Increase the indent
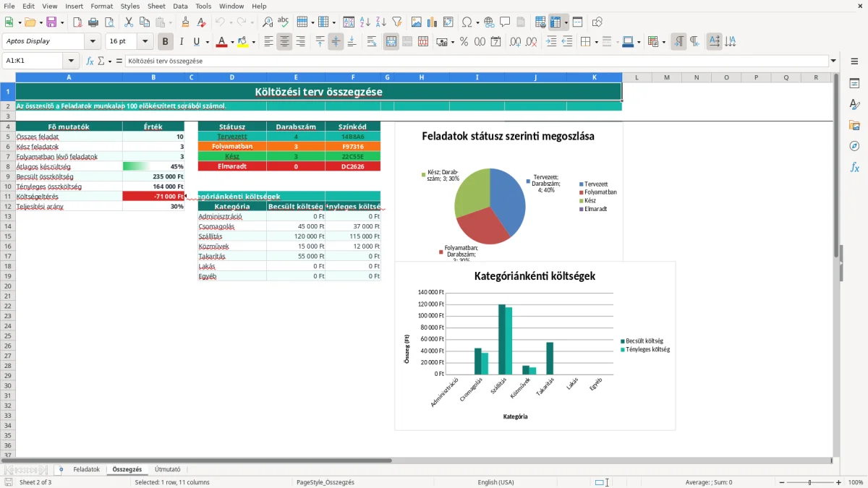The image size is (868, 488). point(551,42)
